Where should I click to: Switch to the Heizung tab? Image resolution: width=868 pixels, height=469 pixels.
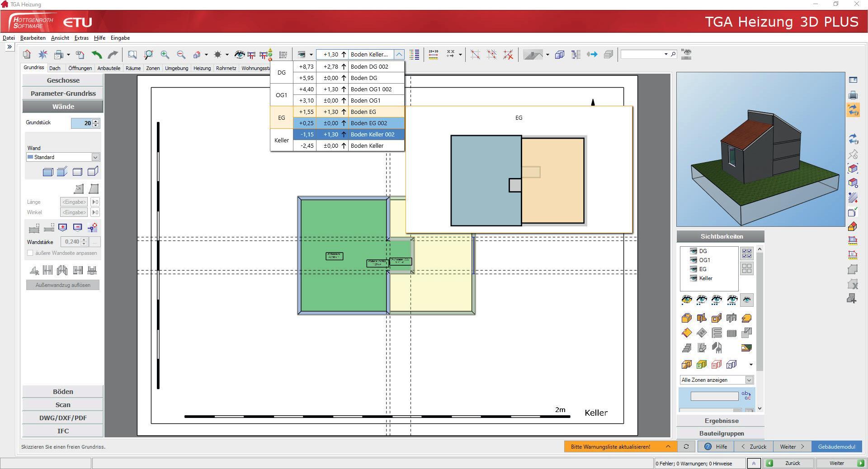(202, 68)
